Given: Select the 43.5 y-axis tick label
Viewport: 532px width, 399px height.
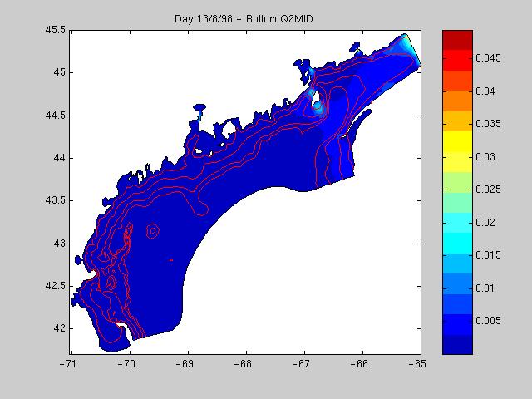Looking at the screenshot, I should (55, 201).
